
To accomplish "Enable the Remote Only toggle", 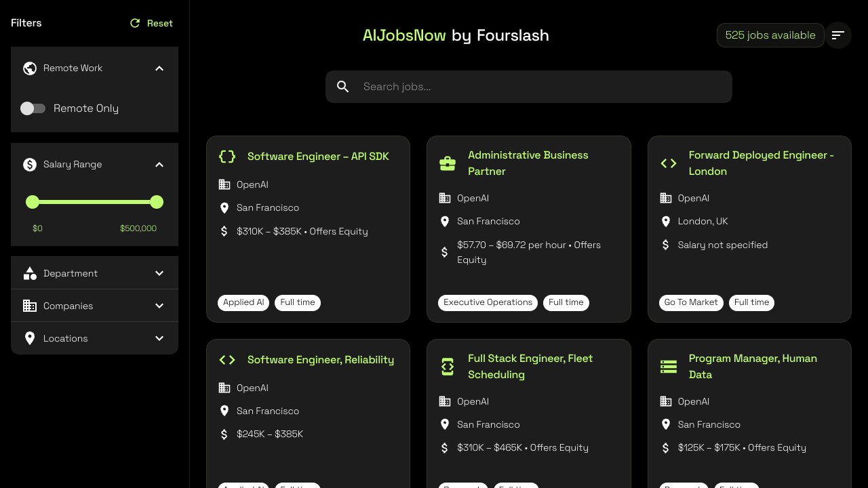I will coord(33,108).
